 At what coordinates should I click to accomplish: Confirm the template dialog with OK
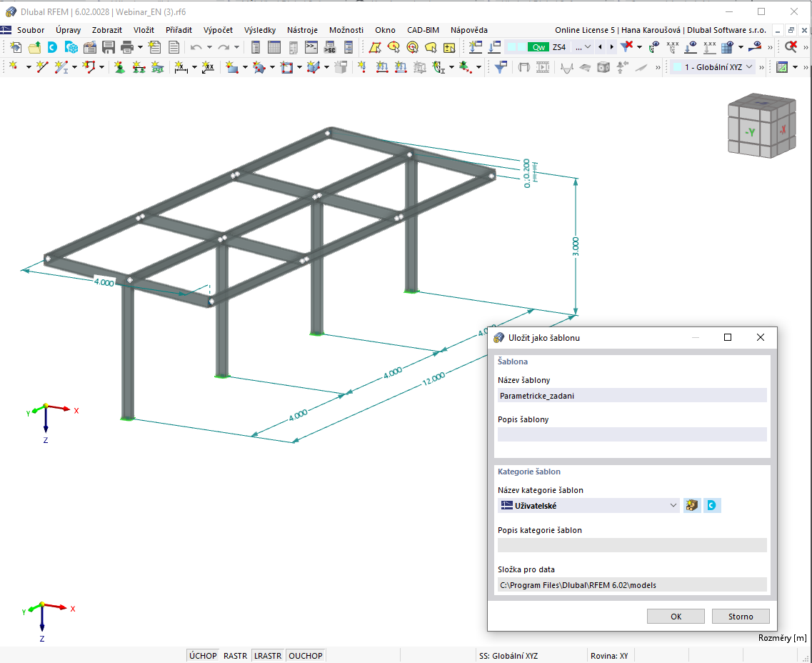(676, 617)
